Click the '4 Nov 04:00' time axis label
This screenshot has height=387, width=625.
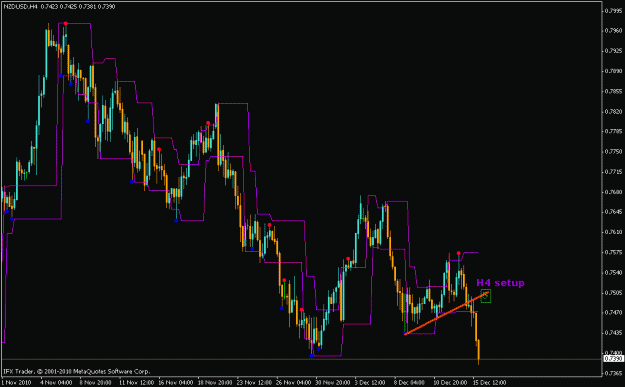point(55,383)
